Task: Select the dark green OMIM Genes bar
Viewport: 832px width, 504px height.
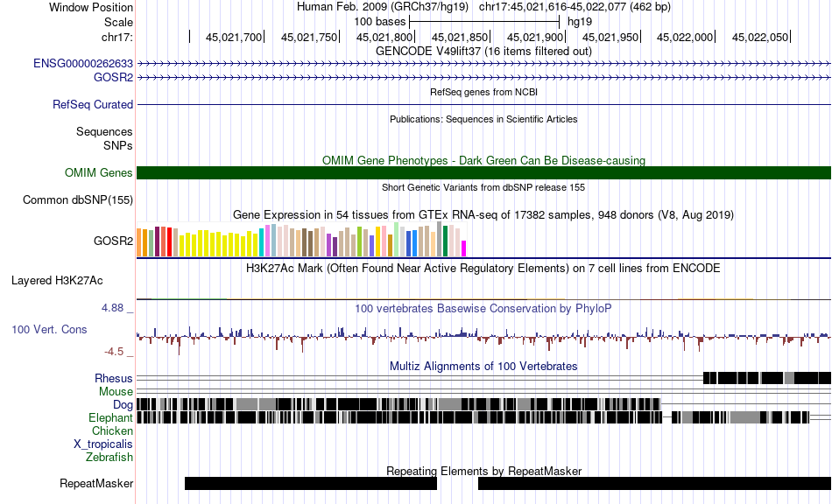Action: point(484,172)
